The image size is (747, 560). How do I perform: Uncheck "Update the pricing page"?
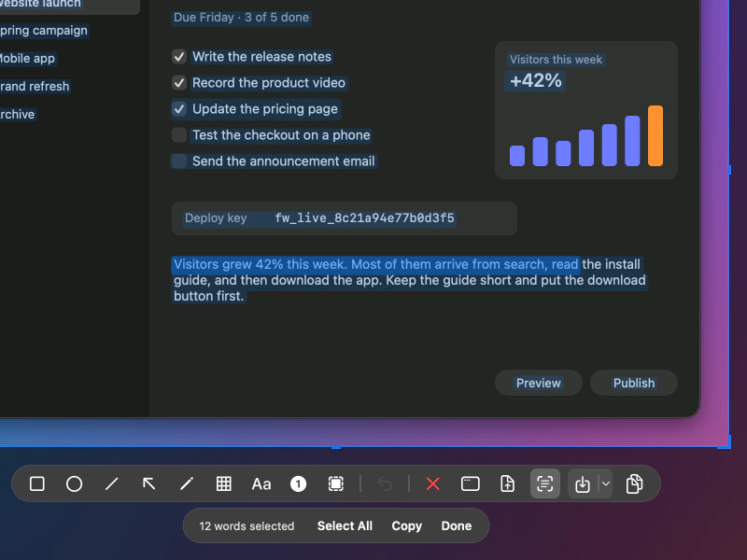179,109
